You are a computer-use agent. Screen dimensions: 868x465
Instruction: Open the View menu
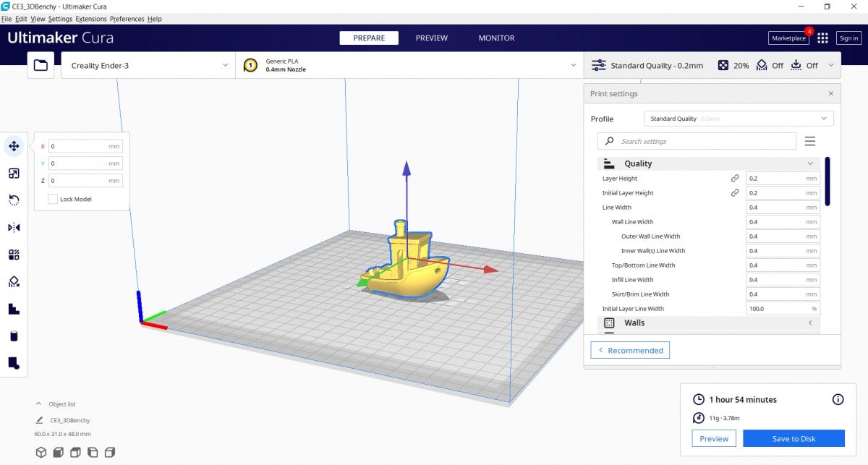pos(38,19)
